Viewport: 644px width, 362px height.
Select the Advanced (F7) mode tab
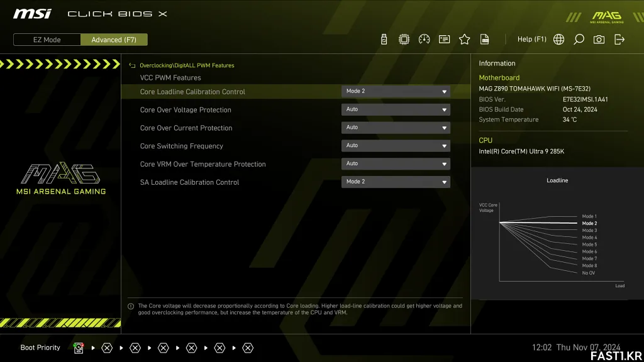point(114,40)
